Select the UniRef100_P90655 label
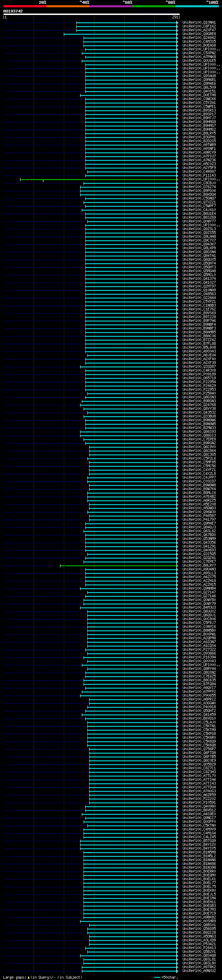 pyautogui.click(x=199, y=695)
